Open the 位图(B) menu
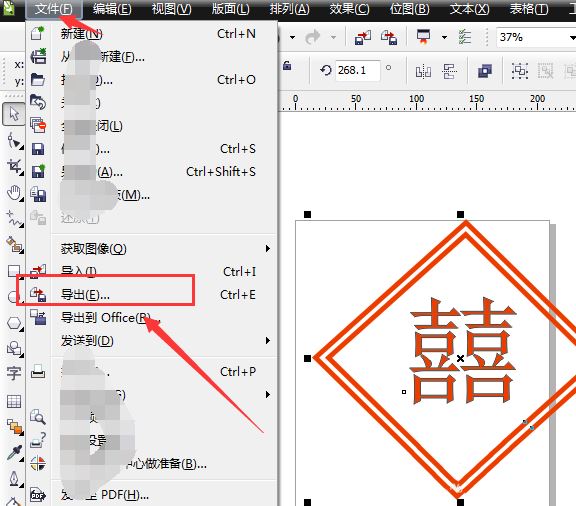This screenshot has width=576, height=506. (x=410, y=9)
